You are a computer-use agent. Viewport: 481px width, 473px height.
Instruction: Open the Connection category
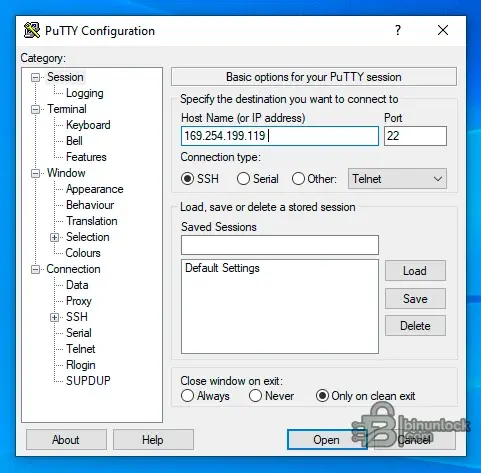coord(73,269)
